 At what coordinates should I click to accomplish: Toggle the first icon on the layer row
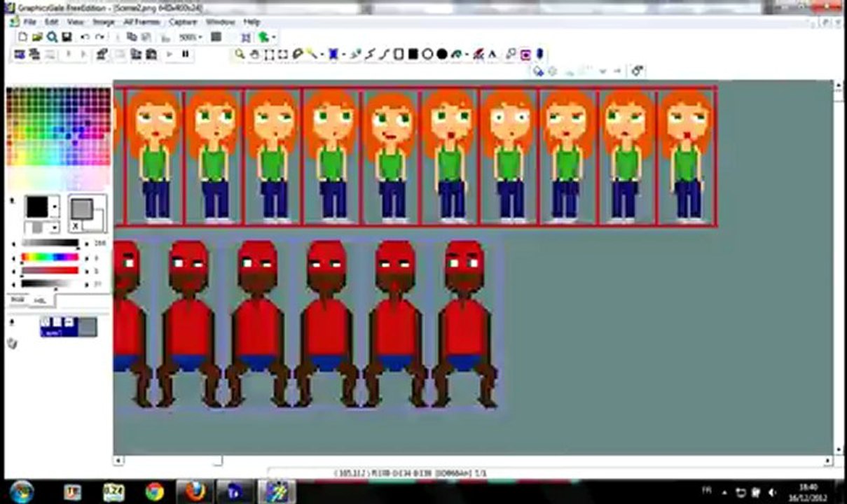click(x=45, y=322)
